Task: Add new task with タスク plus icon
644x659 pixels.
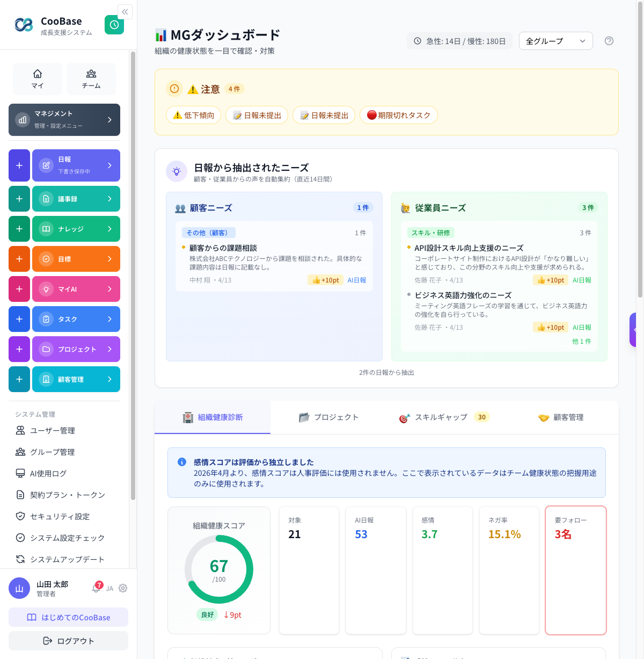Action: (x=19, y=319)
